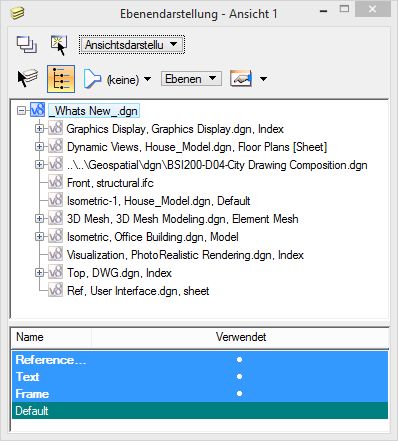Click the apply to open views icon
The image size is (398, 441).
pos(27,45)
